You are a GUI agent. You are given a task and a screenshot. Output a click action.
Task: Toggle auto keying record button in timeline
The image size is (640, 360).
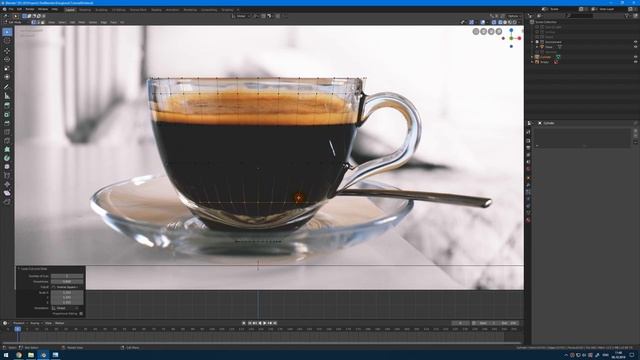[x=244, y=323]
